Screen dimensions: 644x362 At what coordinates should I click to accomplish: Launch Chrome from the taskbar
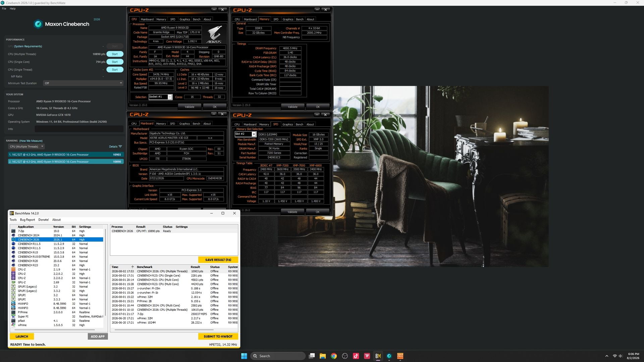point(334,356)
